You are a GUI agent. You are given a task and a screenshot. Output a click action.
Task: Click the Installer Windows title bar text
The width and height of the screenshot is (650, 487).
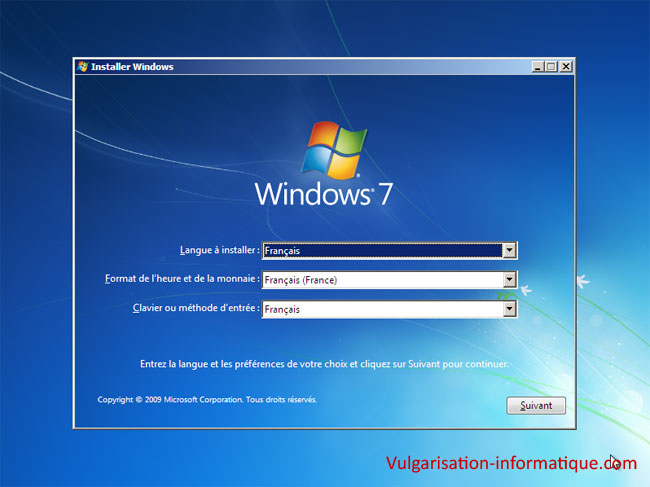[x=132, y=67]
